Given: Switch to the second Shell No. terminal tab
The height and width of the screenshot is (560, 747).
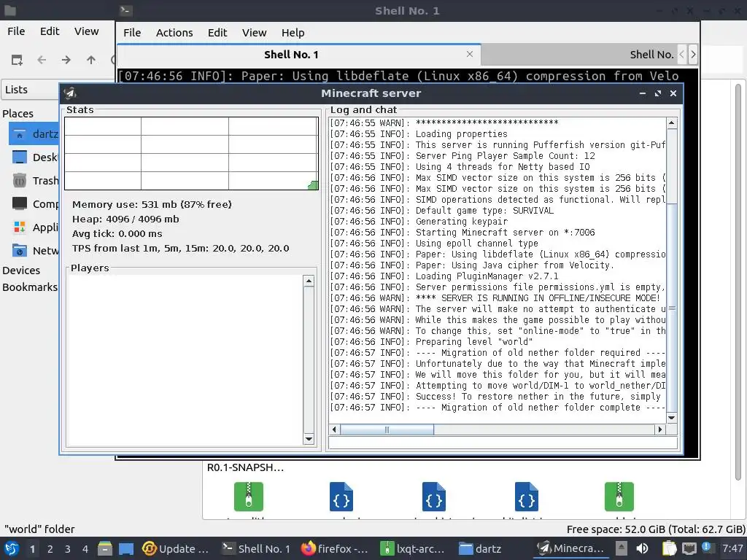Looking at the screenshot, I should coord(578,55).
